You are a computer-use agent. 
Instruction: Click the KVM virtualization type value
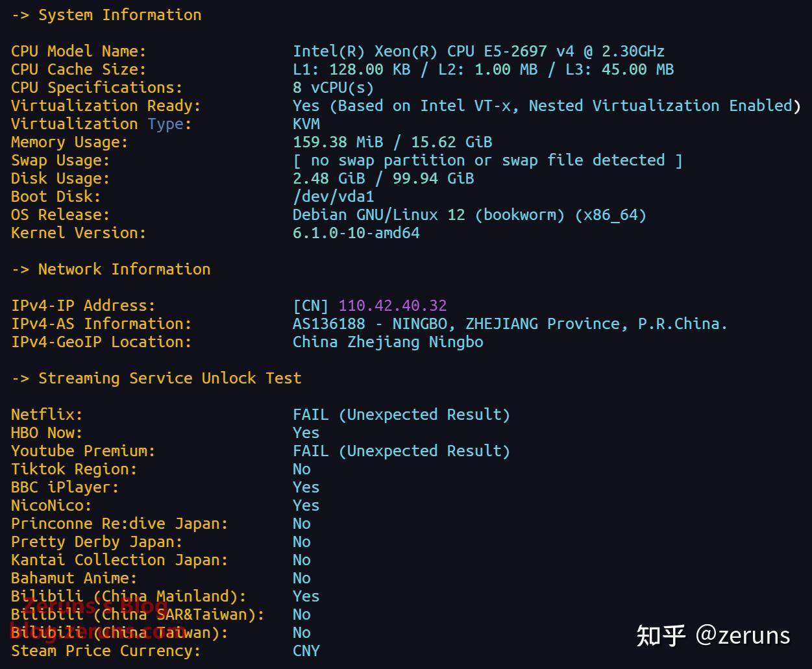coord(306,124)
